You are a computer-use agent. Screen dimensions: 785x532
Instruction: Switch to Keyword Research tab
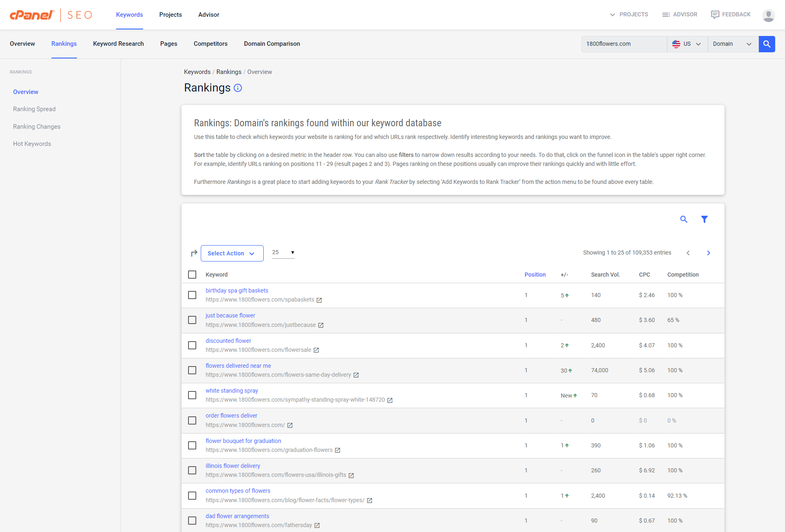coord(118,44)
